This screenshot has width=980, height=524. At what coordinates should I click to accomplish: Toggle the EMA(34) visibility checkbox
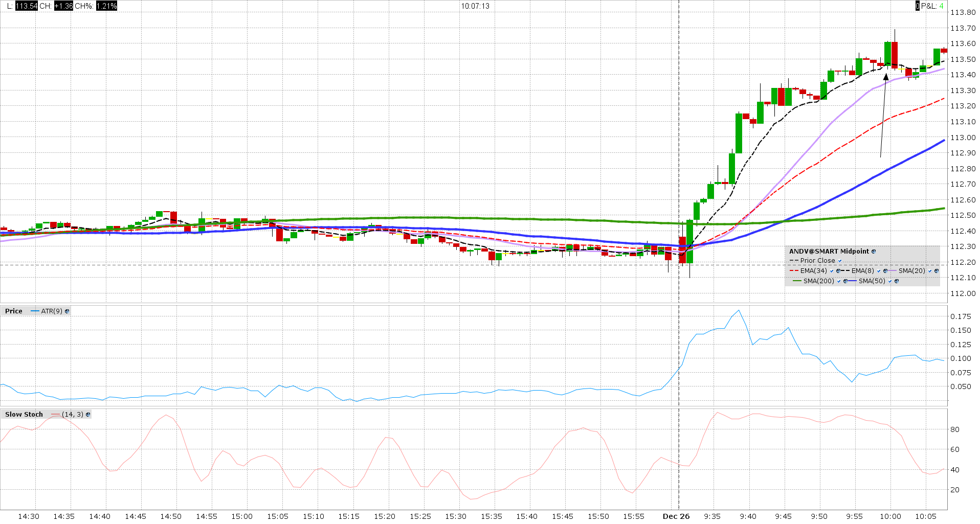pyautogui.click(x=832, y=271)
